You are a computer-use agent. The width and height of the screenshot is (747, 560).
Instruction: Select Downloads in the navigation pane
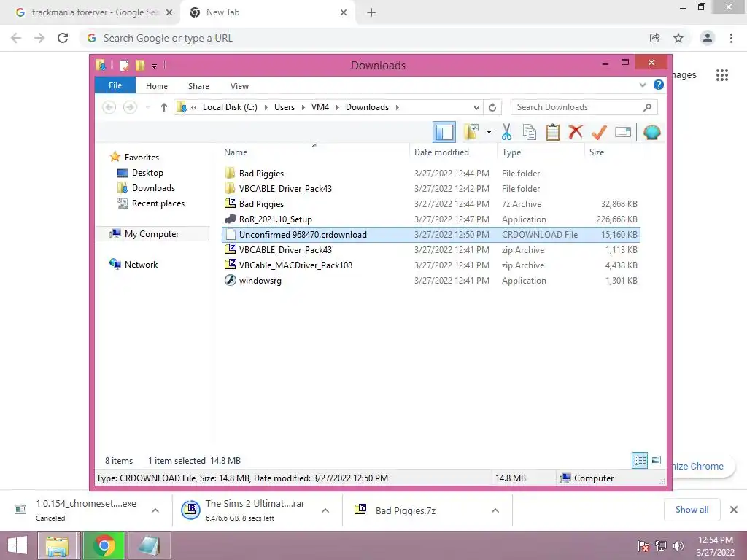coord(153,188)
